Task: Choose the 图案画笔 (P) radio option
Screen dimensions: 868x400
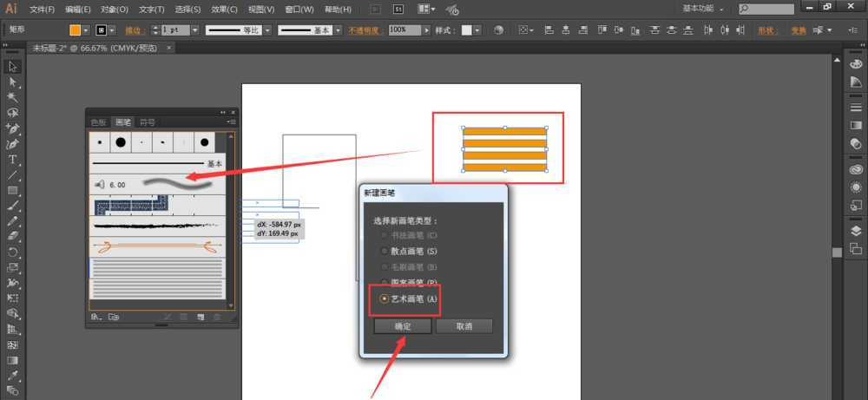Action: [385, 283]
